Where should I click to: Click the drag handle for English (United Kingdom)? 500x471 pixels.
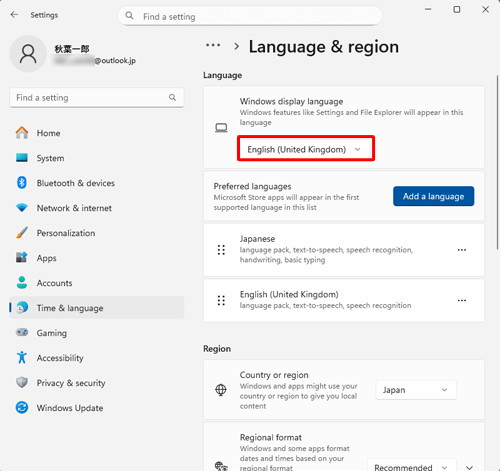tap(221, 300)
